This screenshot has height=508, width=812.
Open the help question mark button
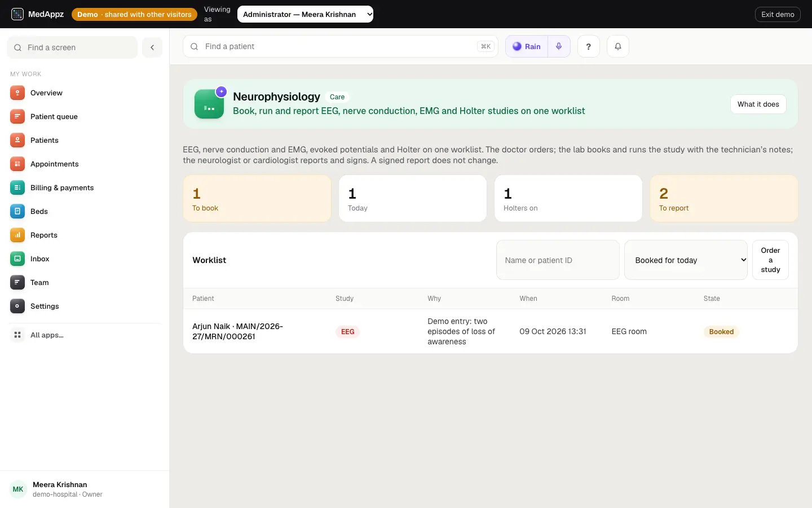[x=588, y=46]
